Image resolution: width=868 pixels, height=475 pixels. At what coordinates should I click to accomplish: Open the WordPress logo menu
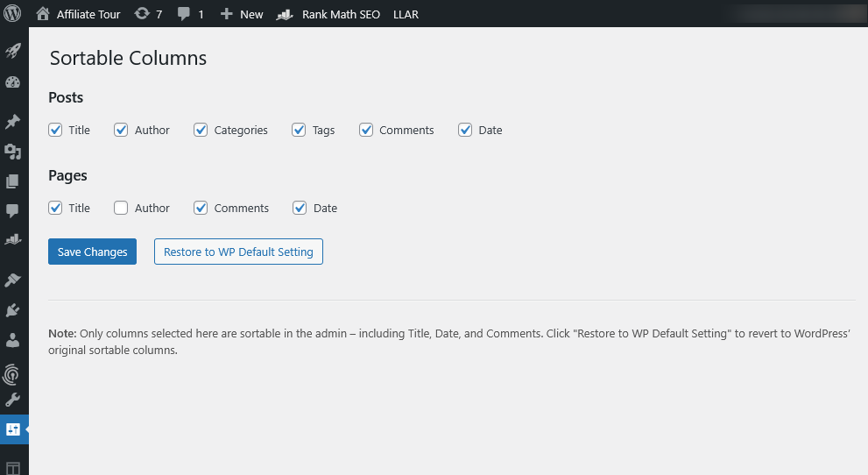(13, 14)
